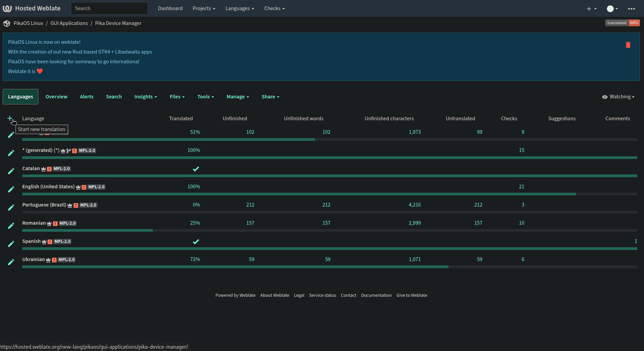
Task: Open the GUI Applications breadcrumb link
Action: (69, 23)
